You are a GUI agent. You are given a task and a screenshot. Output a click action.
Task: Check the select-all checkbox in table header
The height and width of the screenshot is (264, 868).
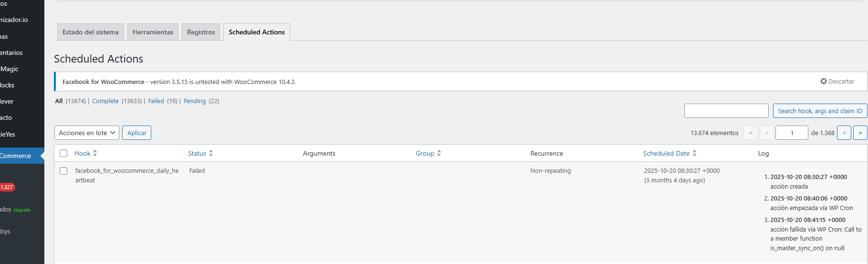[63, 153]
